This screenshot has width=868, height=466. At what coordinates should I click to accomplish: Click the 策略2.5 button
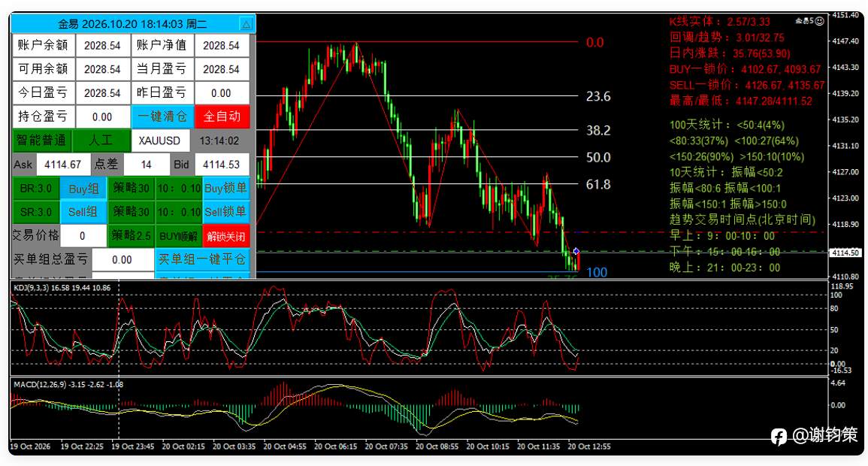pos(132,236)
